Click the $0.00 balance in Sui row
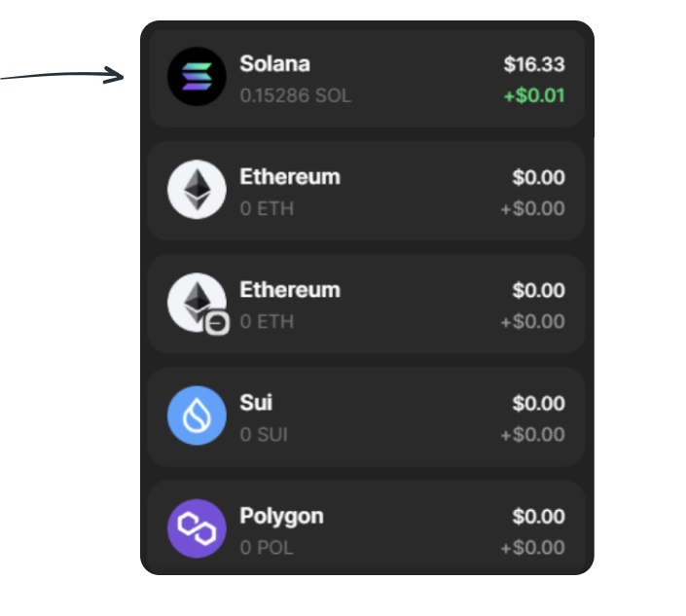 pos(538,404)
